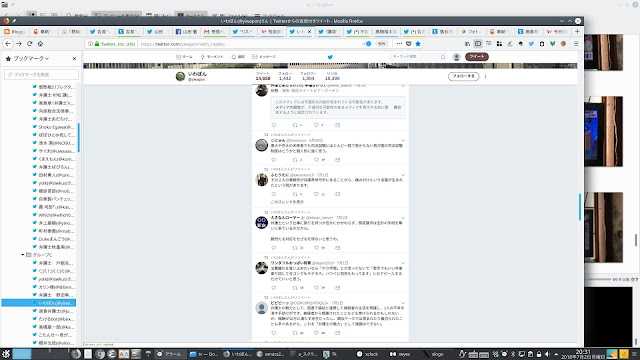Open the いいね count 18,299 stat
Viewport: 640px width, 360px height.
click(332, 76)
